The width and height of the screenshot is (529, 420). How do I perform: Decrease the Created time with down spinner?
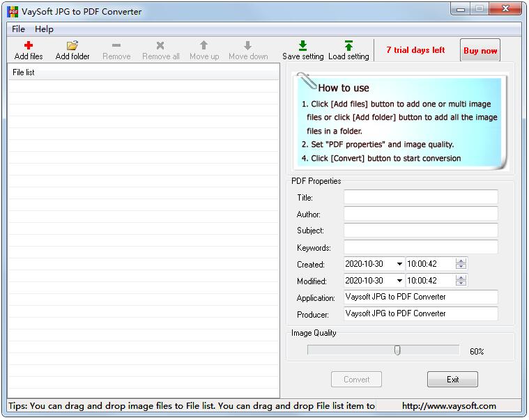[x=461, y=266]
